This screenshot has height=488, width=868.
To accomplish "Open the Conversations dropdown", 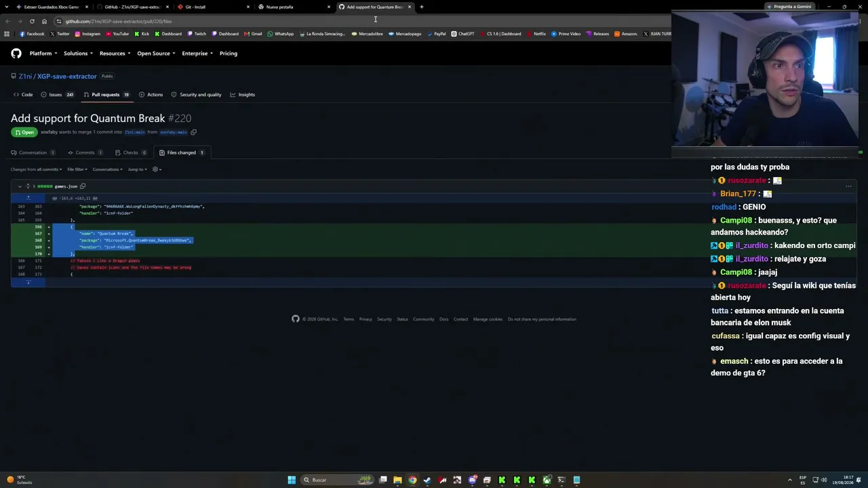I will coord(107,169).
